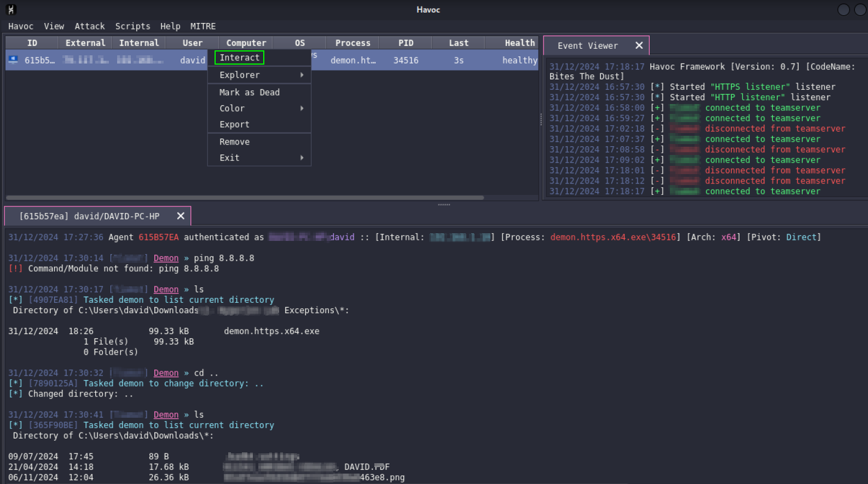Select Export in the context menu
Viewport: 868px width, 484px height.
coord(259,125)
